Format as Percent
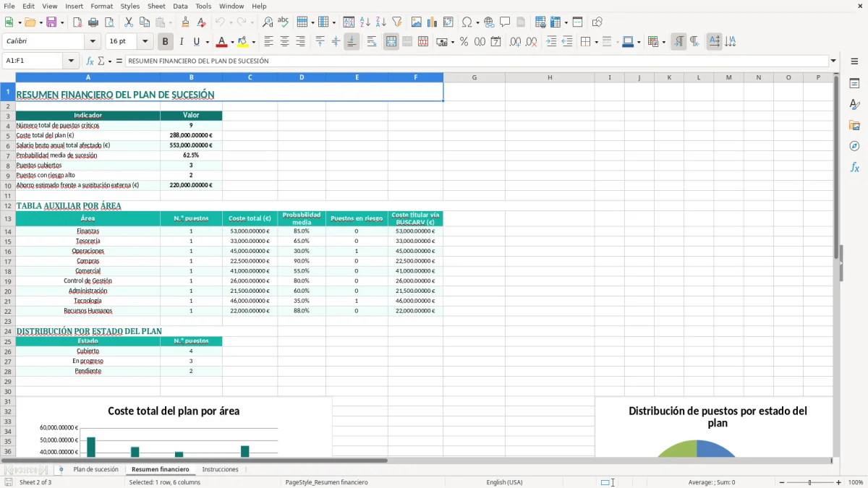This screenshot has height=488, width=868. coord(464,42)
